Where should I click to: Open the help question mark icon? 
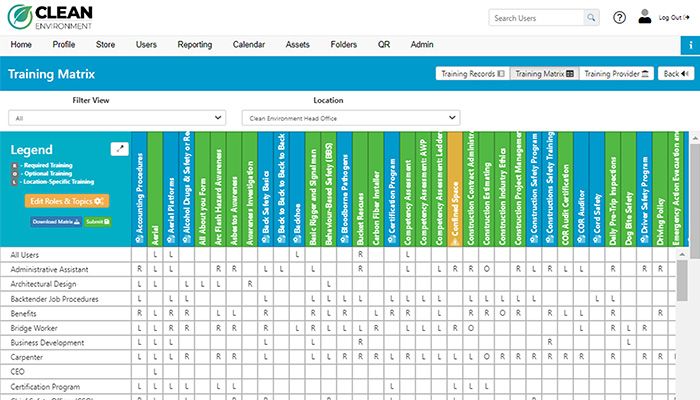619,18
